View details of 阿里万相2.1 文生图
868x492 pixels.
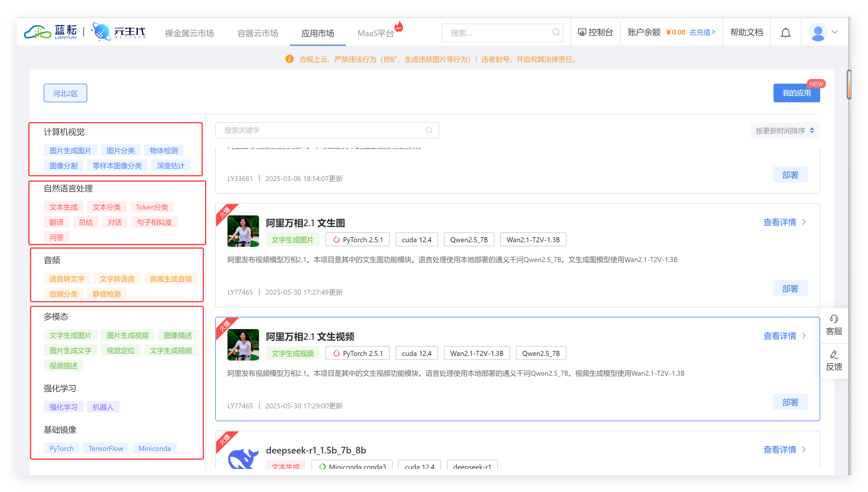pyautogui.click(x=785, y=222)
